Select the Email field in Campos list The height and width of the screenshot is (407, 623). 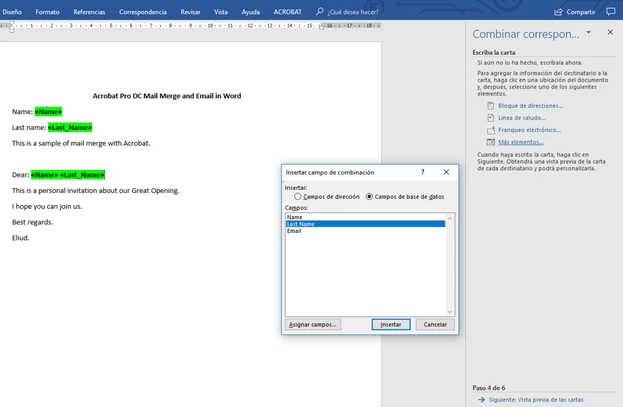pos(366,231)
